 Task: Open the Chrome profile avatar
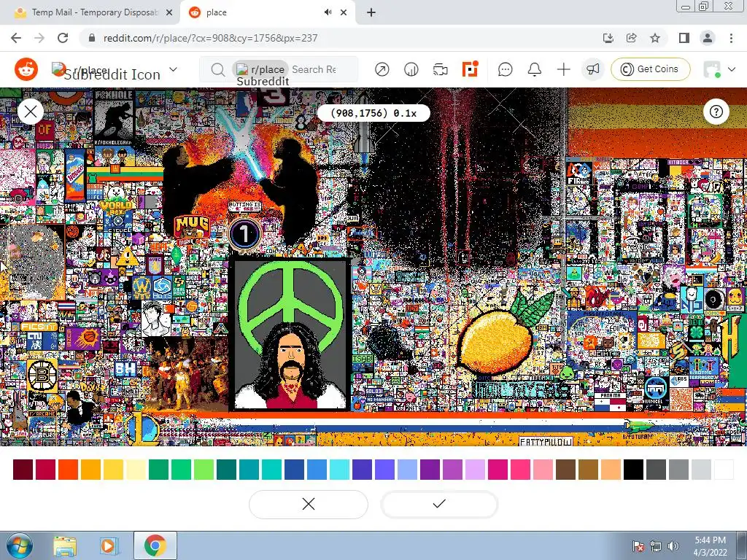click(708, 38)
